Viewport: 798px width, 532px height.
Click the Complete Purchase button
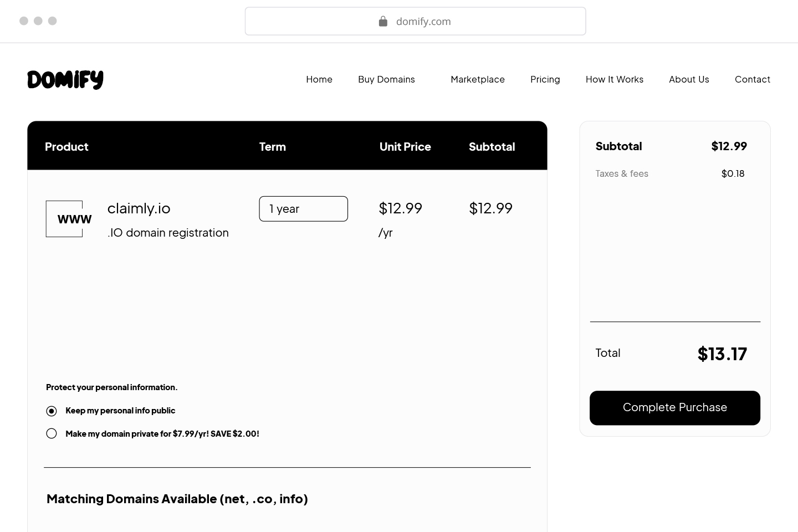675,408
